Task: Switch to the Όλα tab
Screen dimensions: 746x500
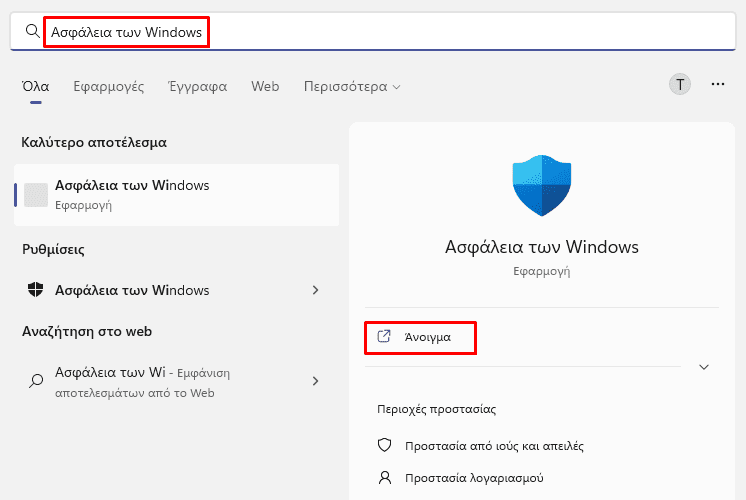Action: click(x=36, y=87)
